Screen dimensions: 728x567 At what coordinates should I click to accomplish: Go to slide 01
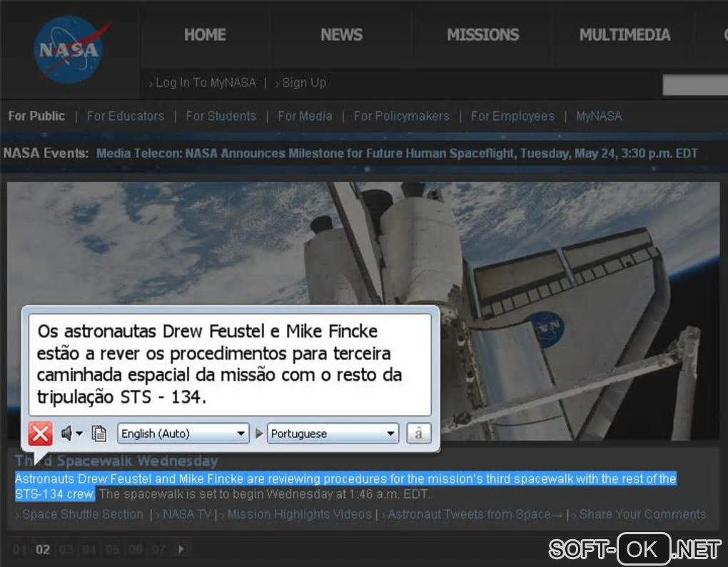(x=19, y=550)
